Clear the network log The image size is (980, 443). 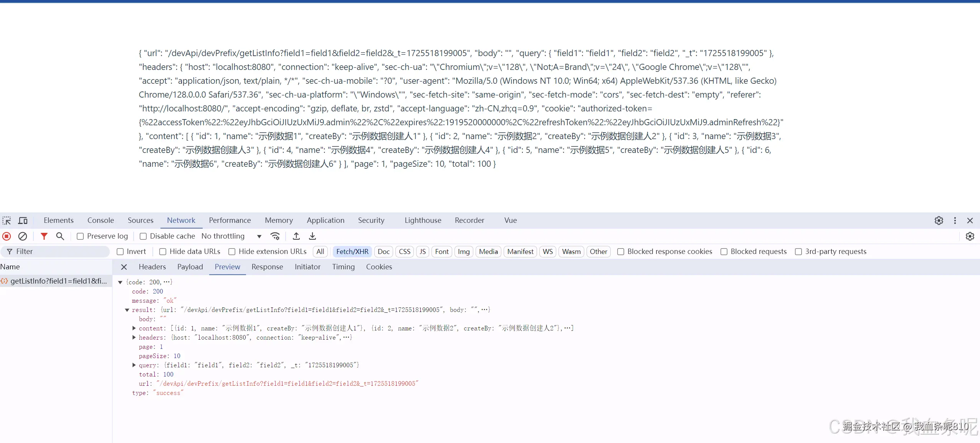click(23, 236)
